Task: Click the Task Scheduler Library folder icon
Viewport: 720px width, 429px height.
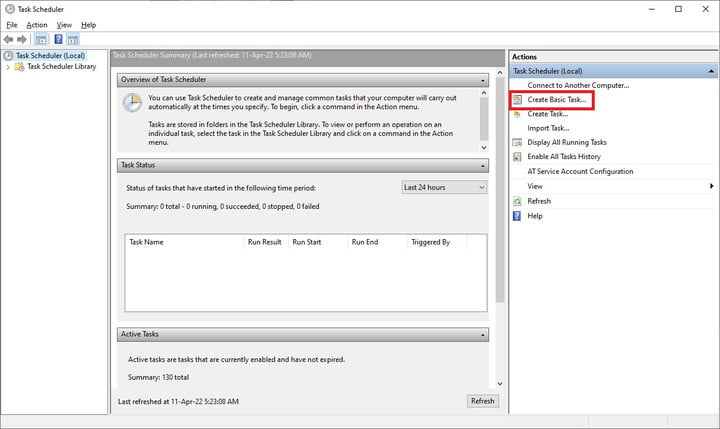Action: (19, 67)
